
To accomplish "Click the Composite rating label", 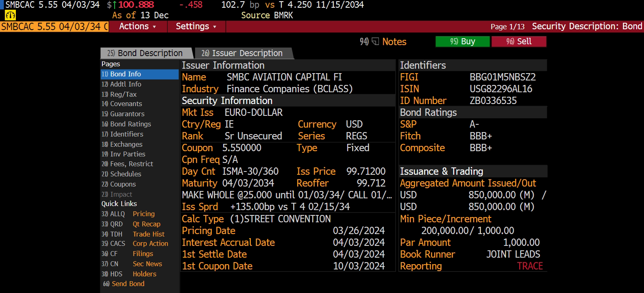I will 422,148.
